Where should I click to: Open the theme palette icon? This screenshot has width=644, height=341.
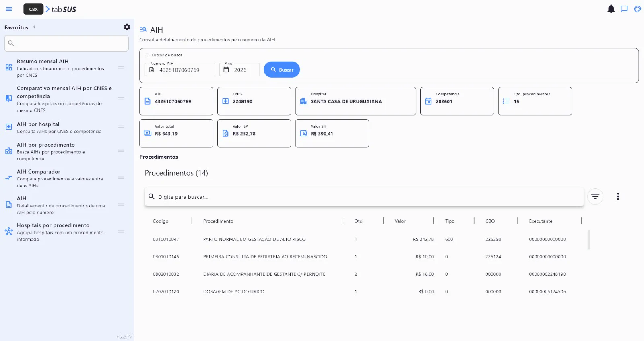[x=638, y=9]
